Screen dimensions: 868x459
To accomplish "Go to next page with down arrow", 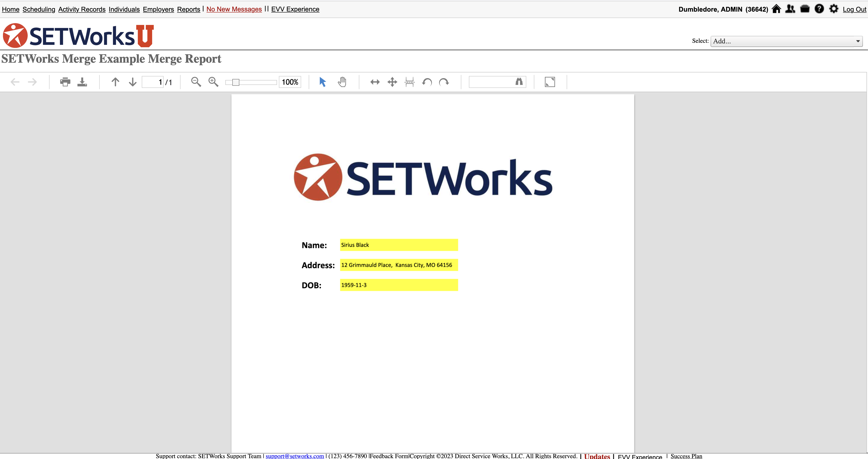I will click(x=133, y=82).
